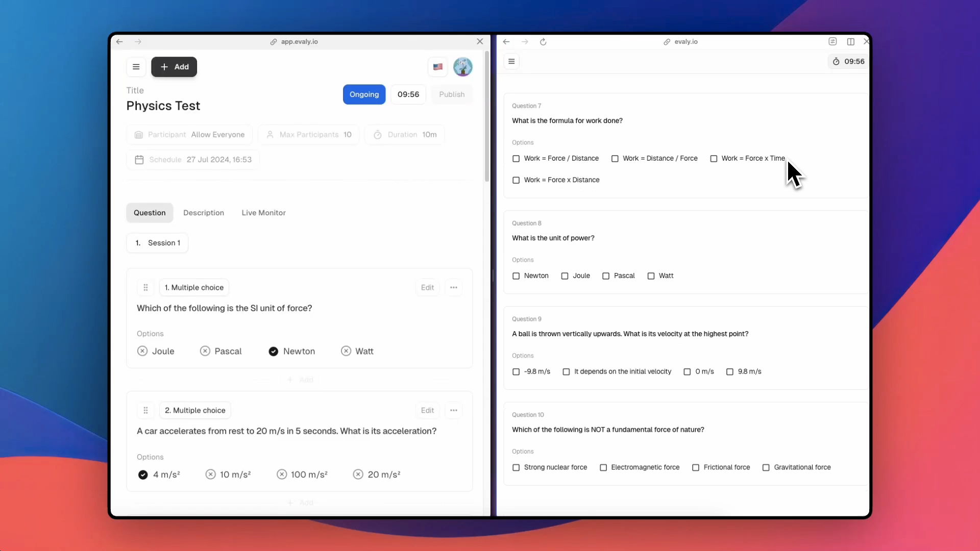
Task: Open more options for question 2
Action: 454,410
